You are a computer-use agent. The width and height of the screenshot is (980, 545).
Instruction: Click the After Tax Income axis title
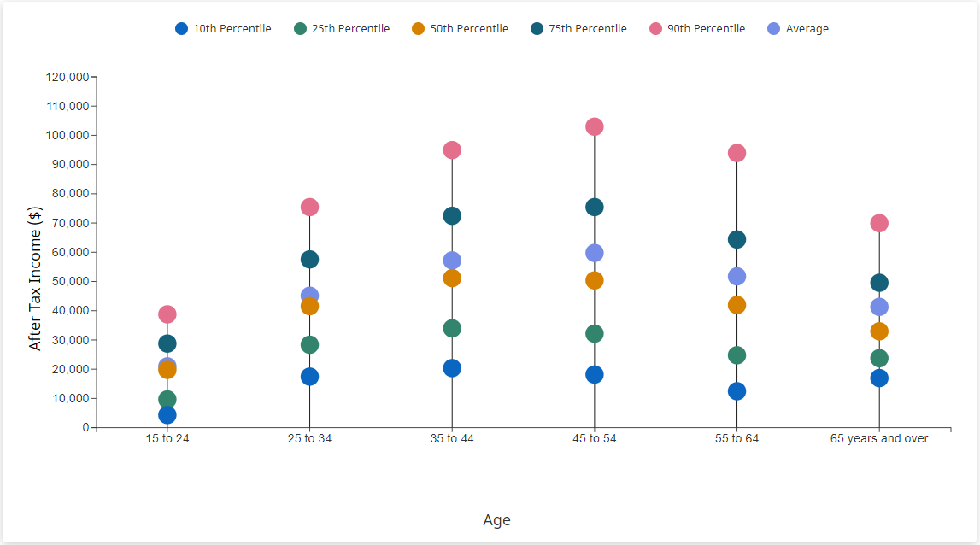35,278
